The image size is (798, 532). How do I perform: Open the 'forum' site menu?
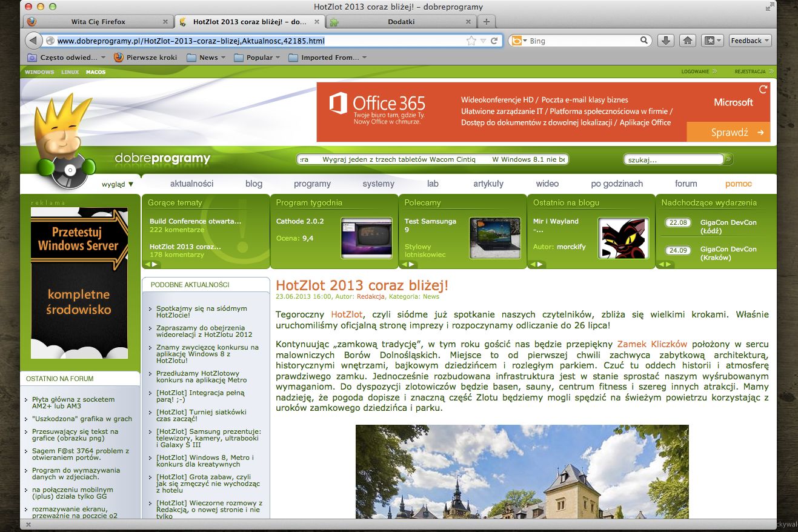pyautogui.click(x=686, y=184)
